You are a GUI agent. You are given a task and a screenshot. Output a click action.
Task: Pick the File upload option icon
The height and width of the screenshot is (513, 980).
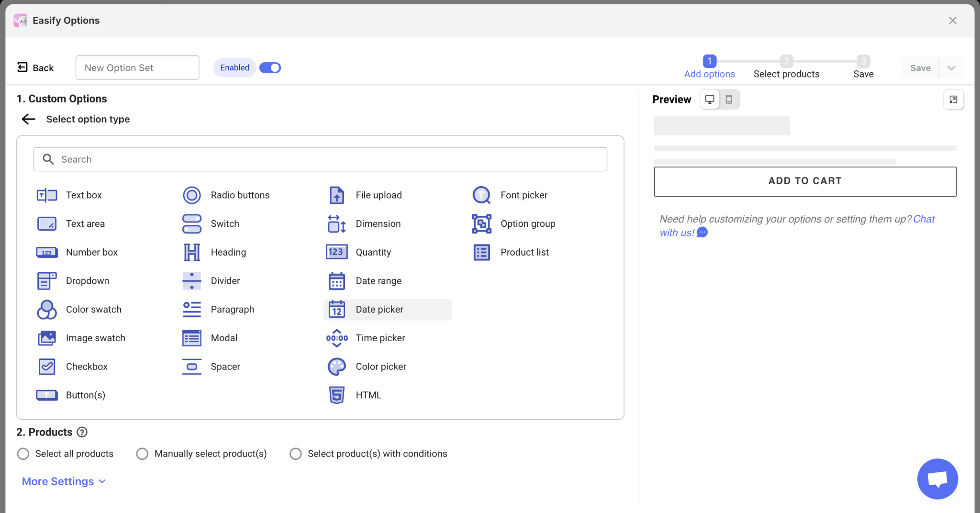pyautogui.click(x=337, y=195)
